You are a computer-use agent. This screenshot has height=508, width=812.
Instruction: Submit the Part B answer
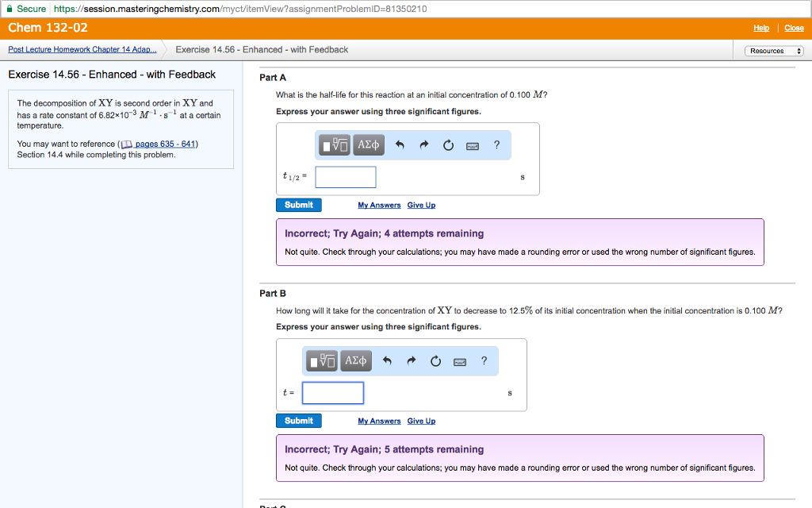298,421
